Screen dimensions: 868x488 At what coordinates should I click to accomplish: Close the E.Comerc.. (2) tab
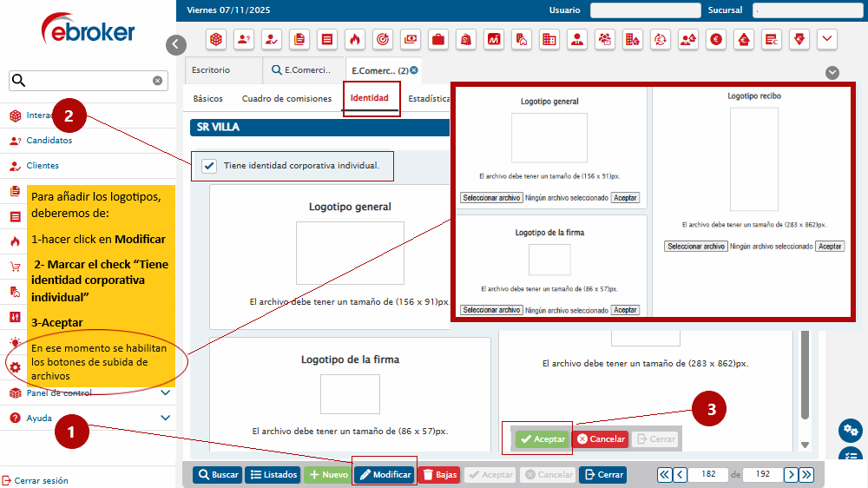pyautogui.click(x=414, y=70)
